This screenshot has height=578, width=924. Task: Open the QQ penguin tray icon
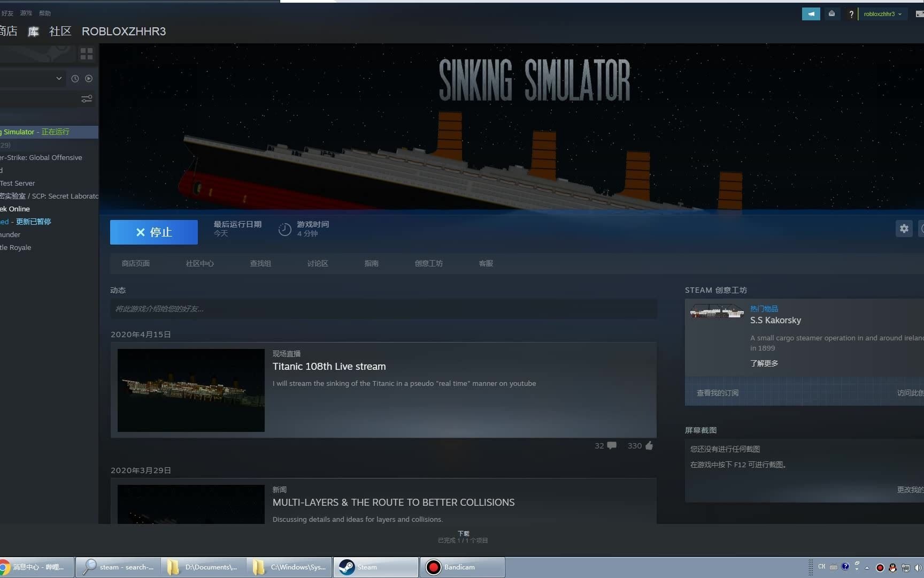[892, 568]
